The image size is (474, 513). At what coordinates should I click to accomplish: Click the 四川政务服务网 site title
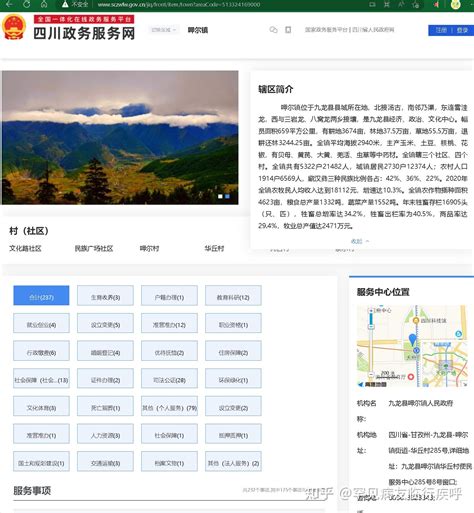click(84, 33)
